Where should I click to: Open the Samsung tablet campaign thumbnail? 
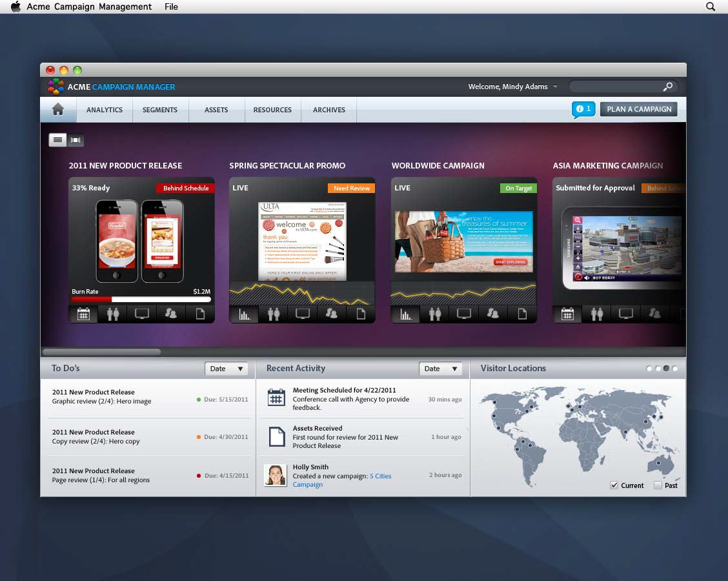623,249
